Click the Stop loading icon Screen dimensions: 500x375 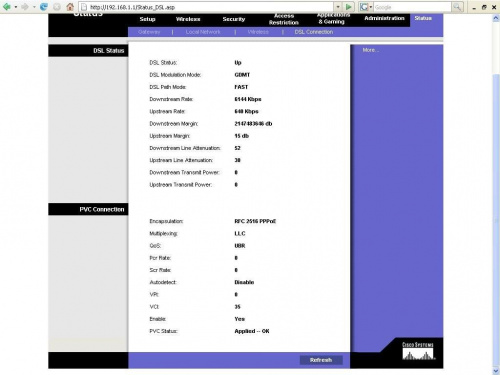pyautogui.click(x=57, y=7)
